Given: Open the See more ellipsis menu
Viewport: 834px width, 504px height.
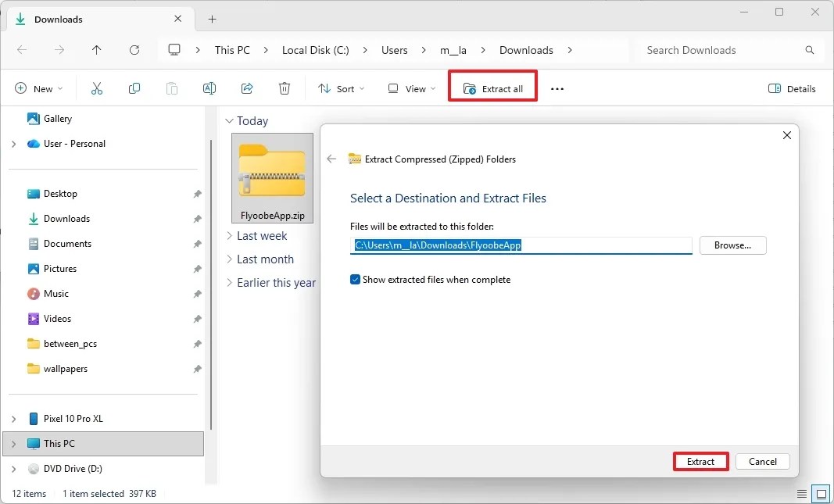Looking at the screenshot, I should pos(557,89).
